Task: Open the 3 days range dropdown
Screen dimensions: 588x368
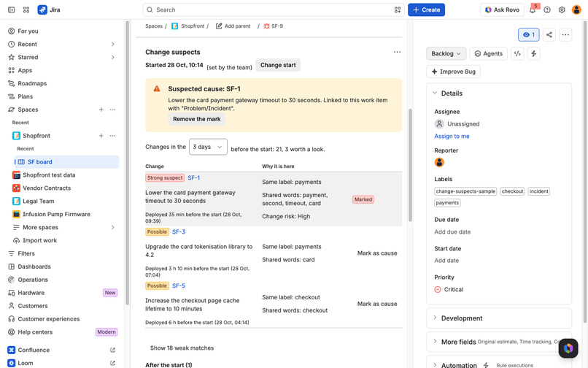Action: pos(208,147)
